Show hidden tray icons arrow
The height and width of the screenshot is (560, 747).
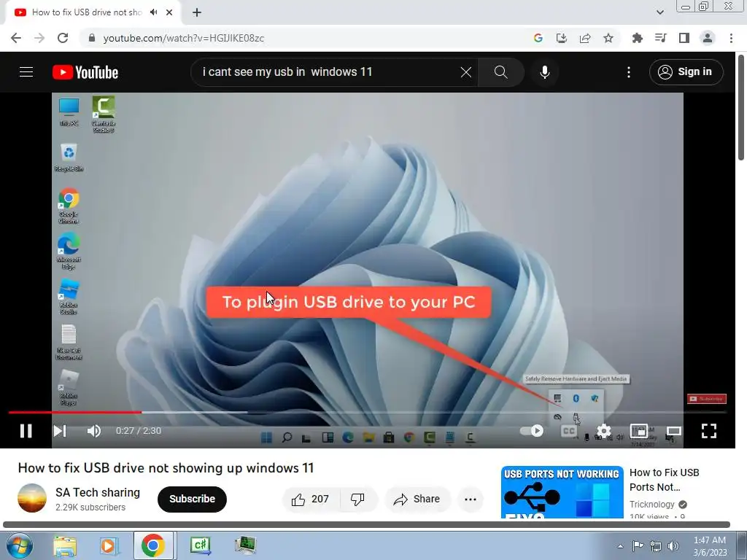(620, 546)
